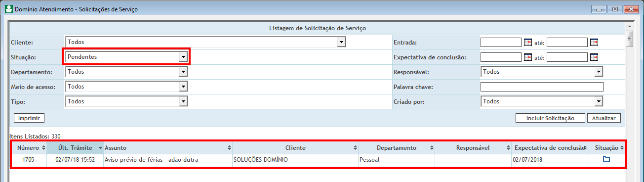Click the Palavra chave input field
The image size is (644, 182).
click(542, 87)
